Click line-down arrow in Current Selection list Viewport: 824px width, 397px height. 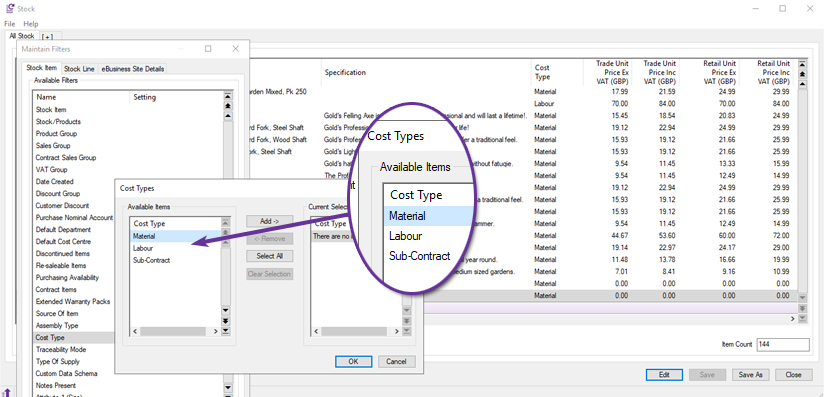[406, 311]
